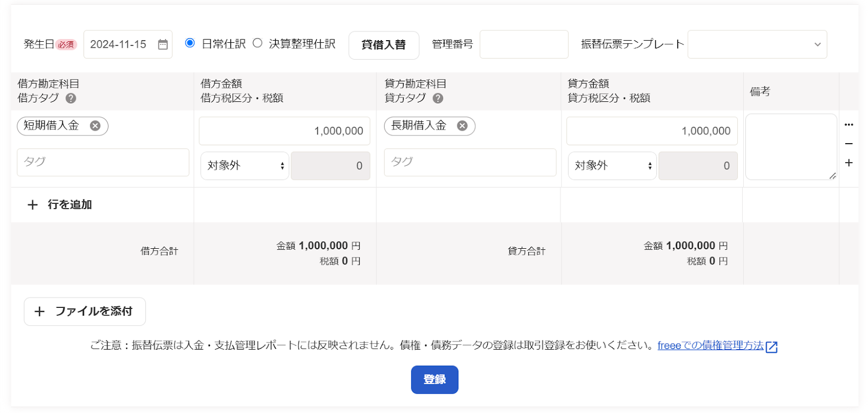This screenshot has width=868, height=413.
Task: Click the 借方 tax amount field
Action: (330, 166)
